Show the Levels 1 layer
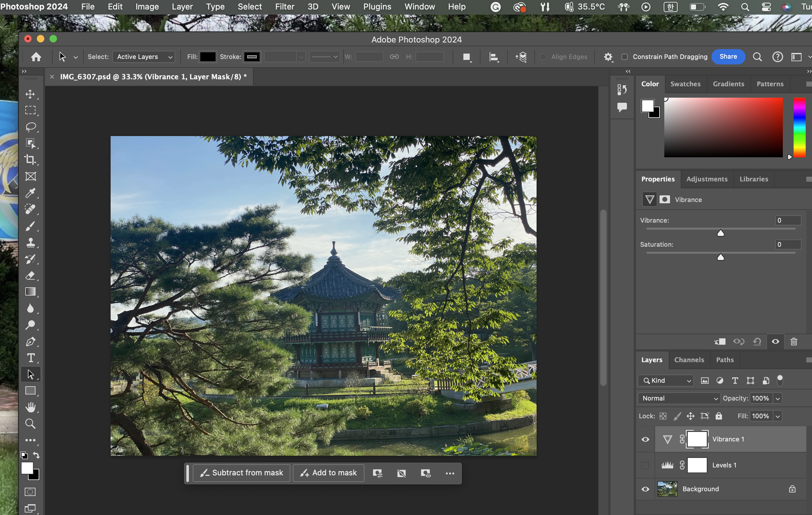This screenshot has height=515, width=812. point(645,465)
